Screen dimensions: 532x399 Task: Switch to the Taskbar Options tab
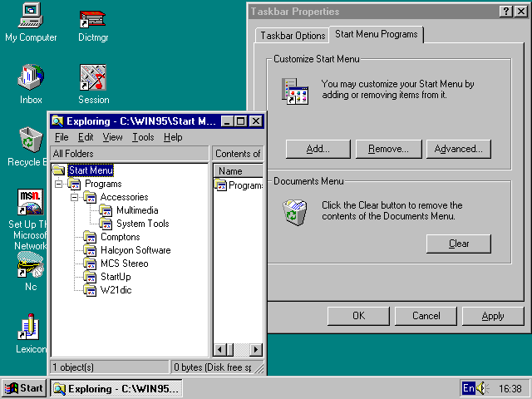pyautogui.click(x=293, y=36)
